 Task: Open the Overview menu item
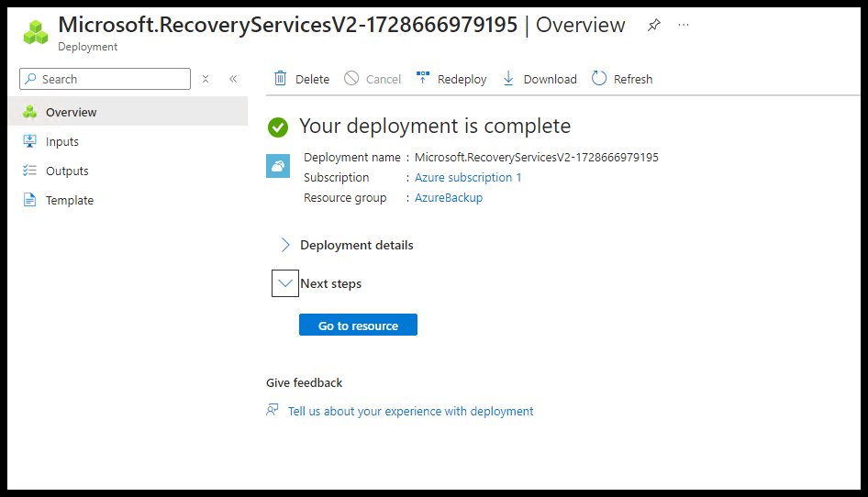128,112
